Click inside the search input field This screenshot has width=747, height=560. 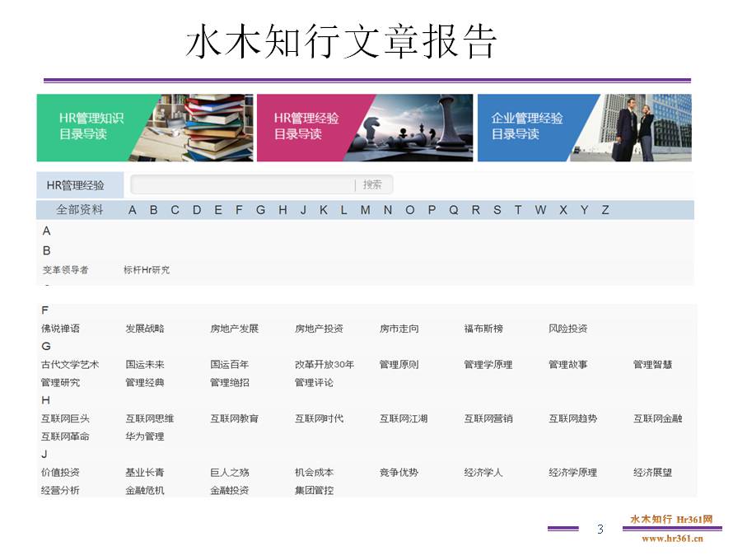243,185
